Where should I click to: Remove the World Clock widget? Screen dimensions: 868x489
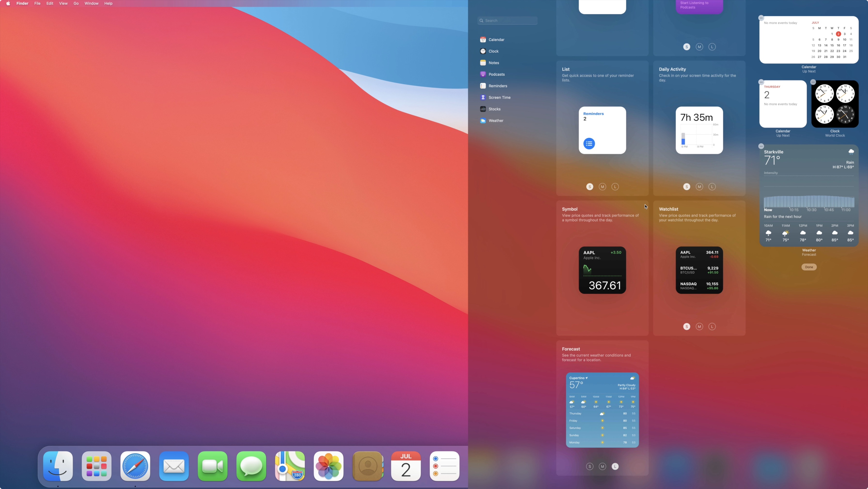(813, 82)
